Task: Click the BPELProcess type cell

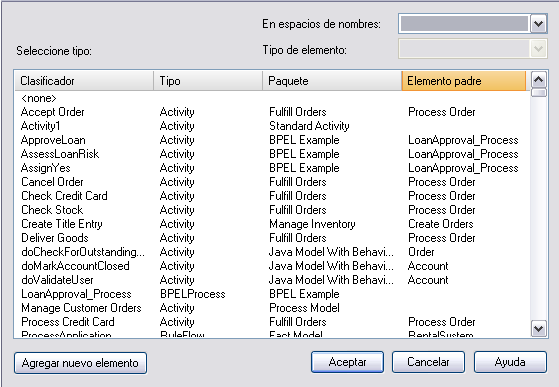Action: (x=193, y=294)
